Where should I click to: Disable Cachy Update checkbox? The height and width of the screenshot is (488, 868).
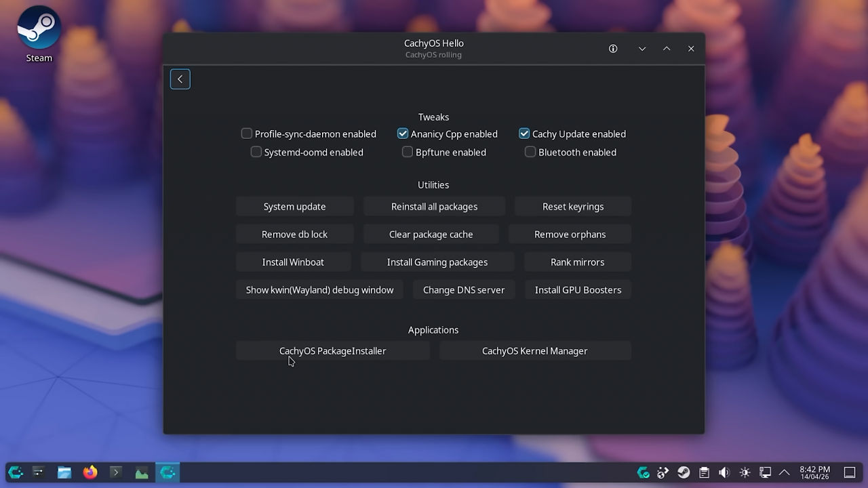pyautogui.click(x=524, y=134)
